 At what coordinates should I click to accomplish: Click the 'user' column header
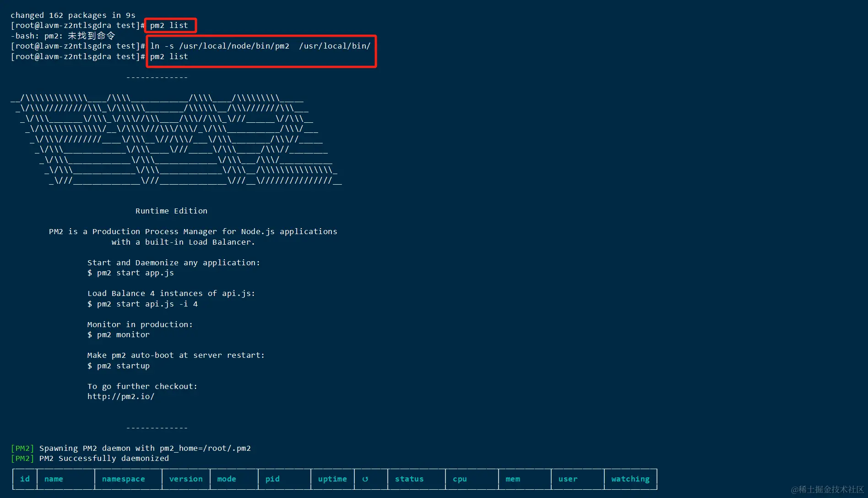click(568, 479)
